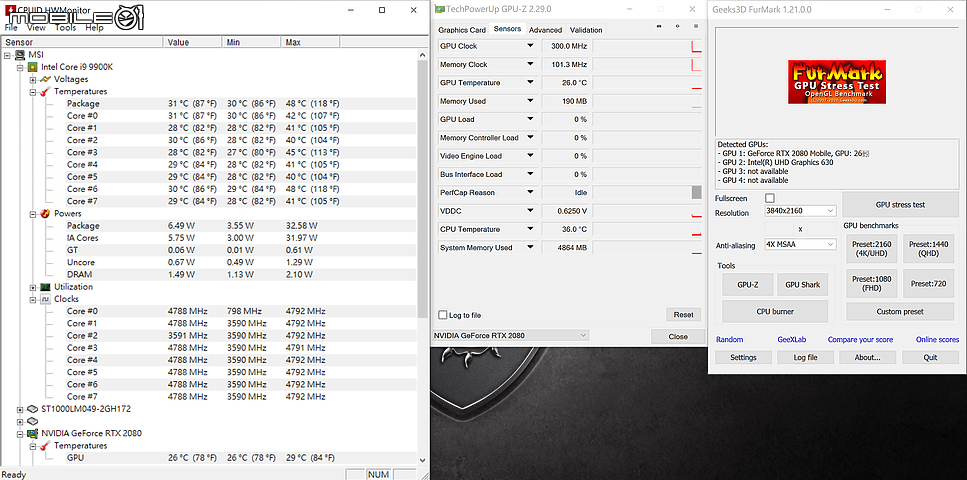Open FurMark Settings

[743, 357]
